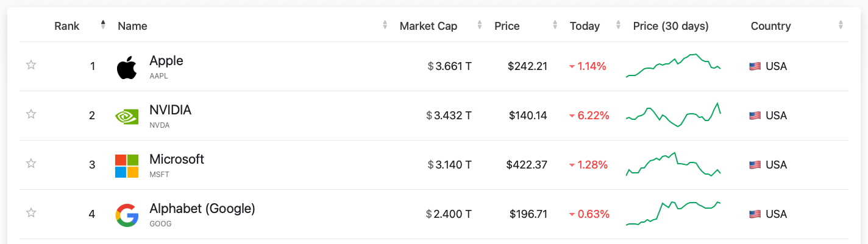Click the Google G logo

(x=127, y=215)
